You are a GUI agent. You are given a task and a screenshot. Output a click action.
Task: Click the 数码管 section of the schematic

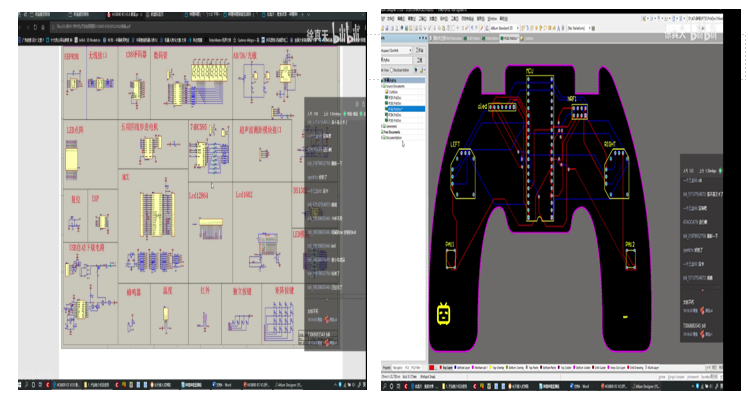tap(160, 56)
